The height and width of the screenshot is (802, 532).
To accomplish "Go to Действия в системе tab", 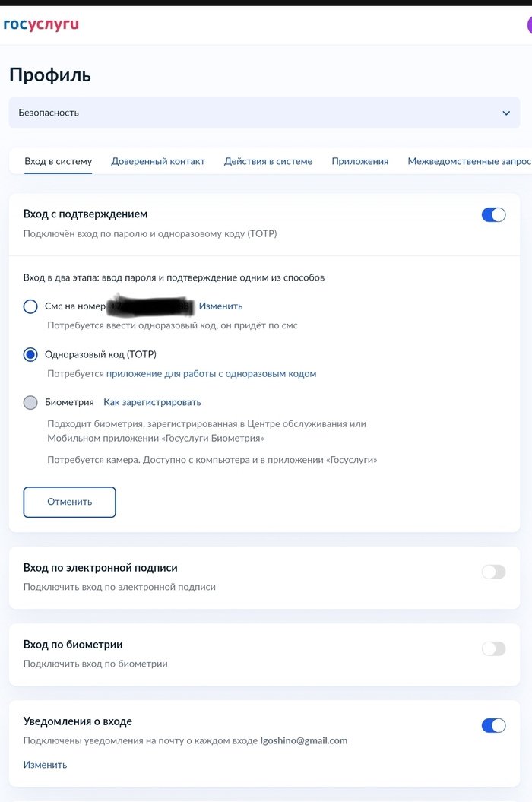I will 268,161.
